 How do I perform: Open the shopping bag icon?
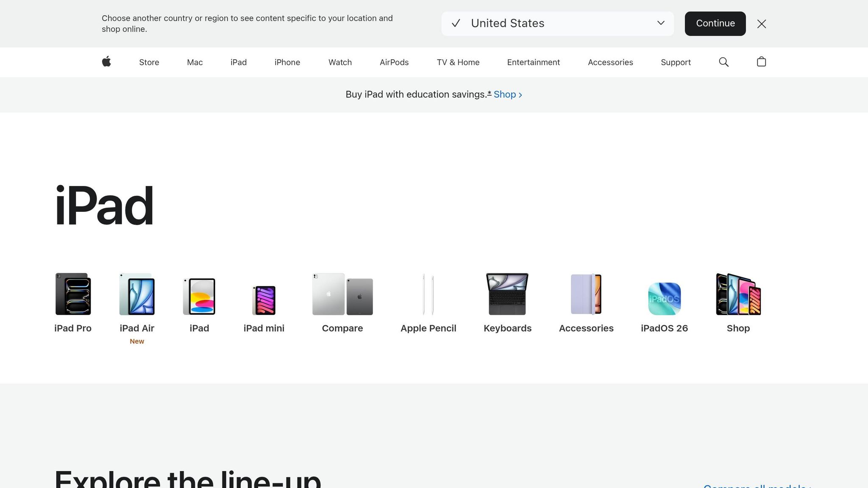coord(761,62)
